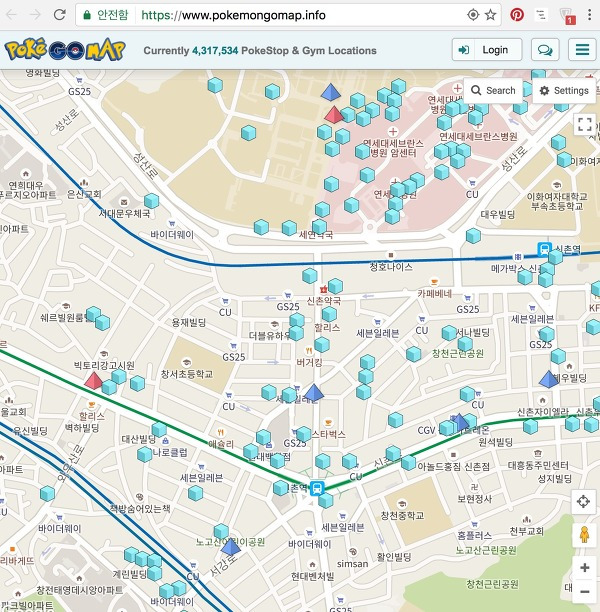Click the 창천중학교 map label

[402, 515]
